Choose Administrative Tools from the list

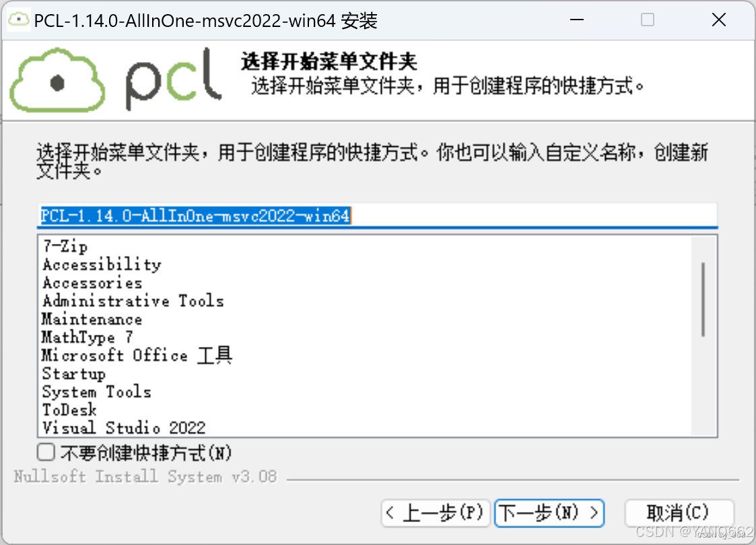[133, 301]
